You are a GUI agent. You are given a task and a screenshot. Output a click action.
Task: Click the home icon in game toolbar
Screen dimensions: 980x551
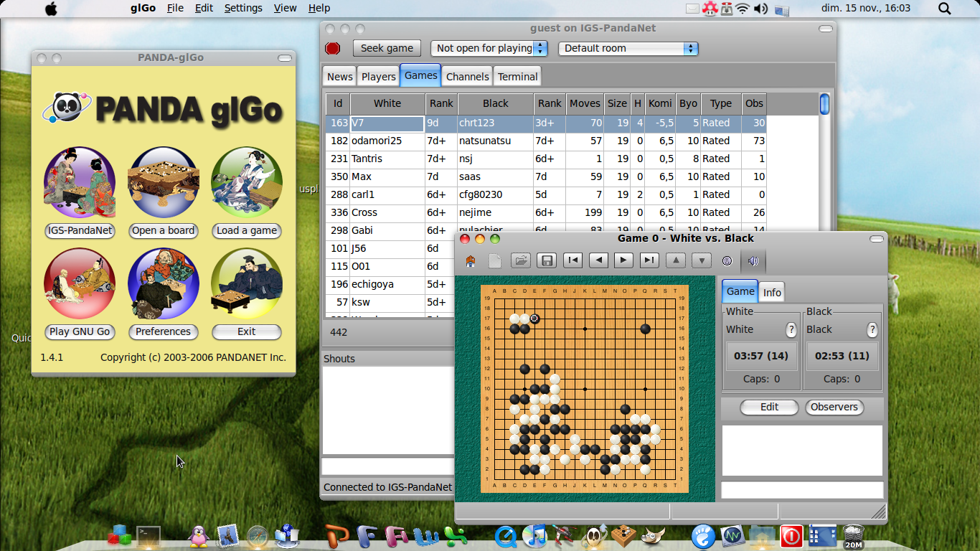(x=471, y=260)
